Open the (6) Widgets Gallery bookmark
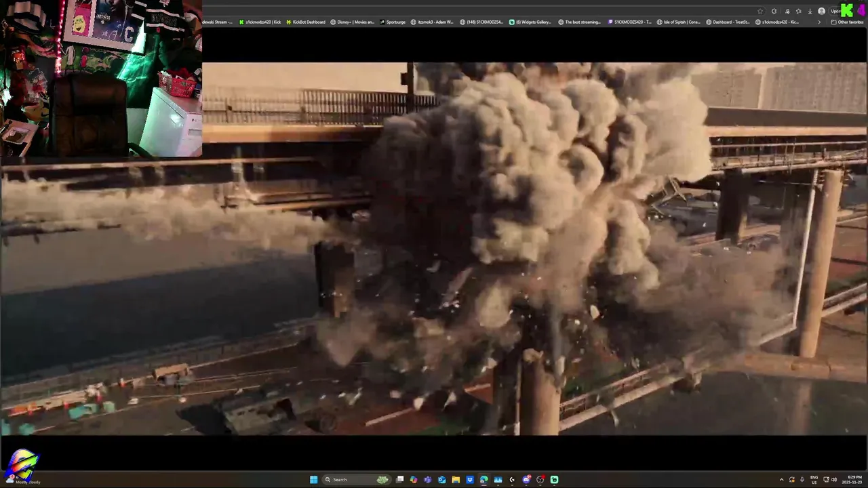Screen dimensions: 868x488 (x=530, y=22)
